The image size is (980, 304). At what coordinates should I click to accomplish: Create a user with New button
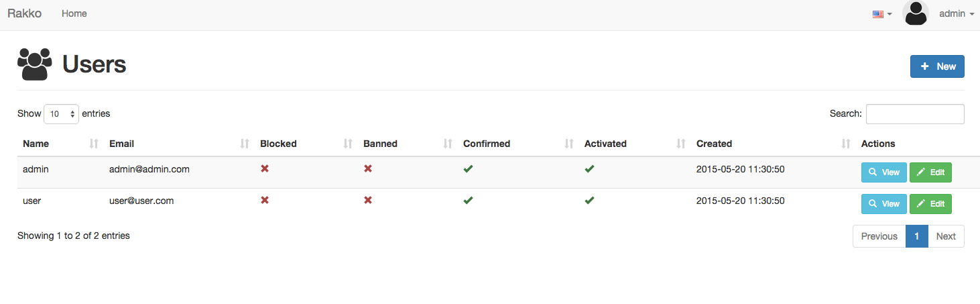937,66
